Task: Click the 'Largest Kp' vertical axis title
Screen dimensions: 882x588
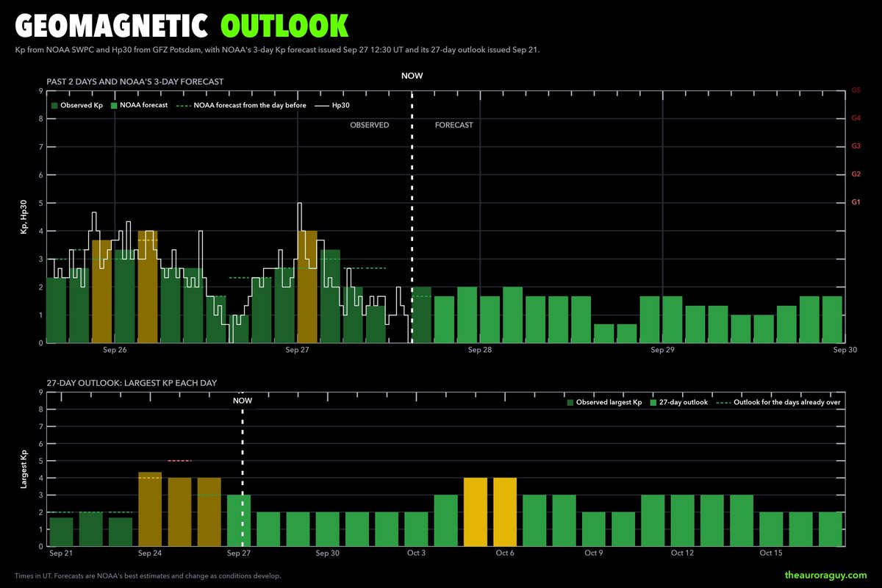Action: pyautogui.click(x=23, y=470)
